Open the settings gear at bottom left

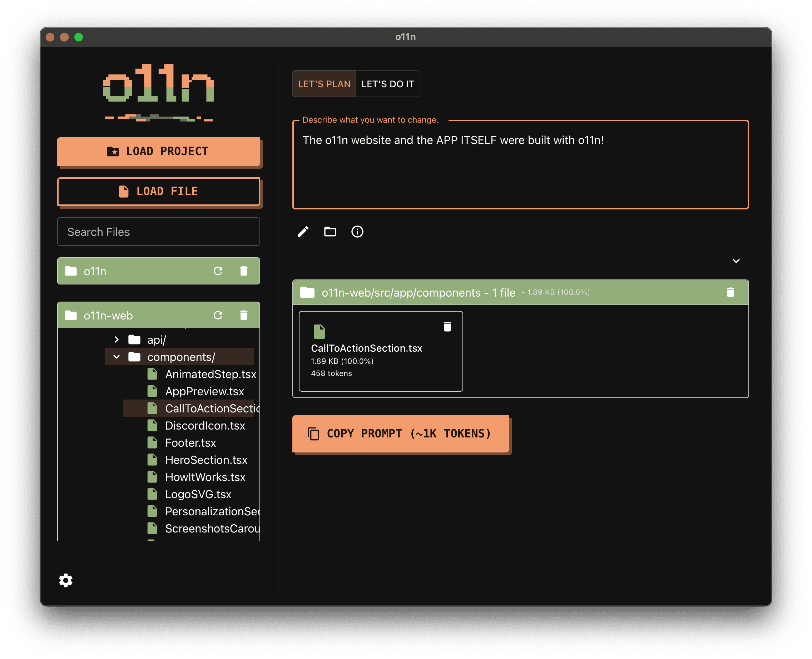[65, 580]
